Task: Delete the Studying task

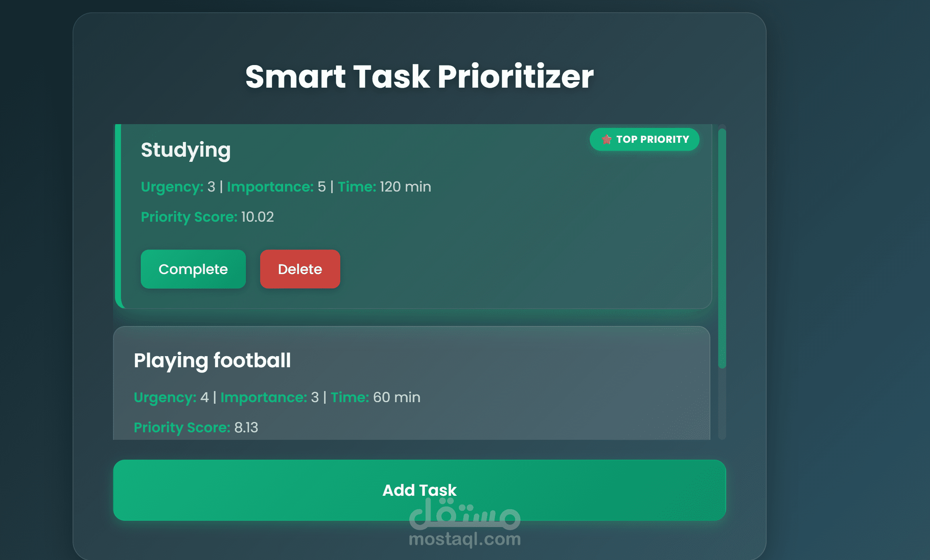Action: click(x=300, y=269)
